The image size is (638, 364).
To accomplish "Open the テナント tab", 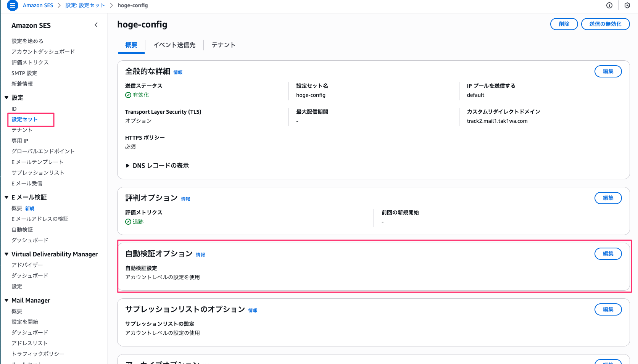I will point(223,45).
